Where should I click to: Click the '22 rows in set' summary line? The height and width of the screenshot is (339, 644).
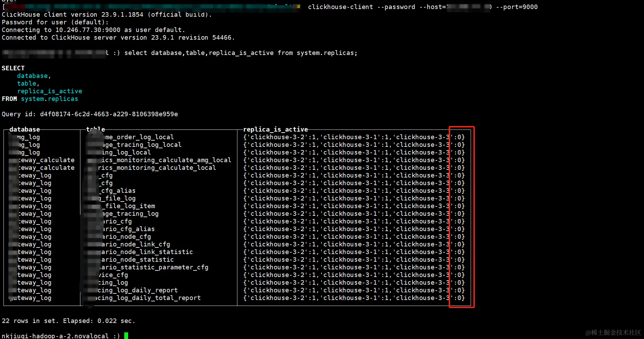pyautogui.click(x=68, y=321)
